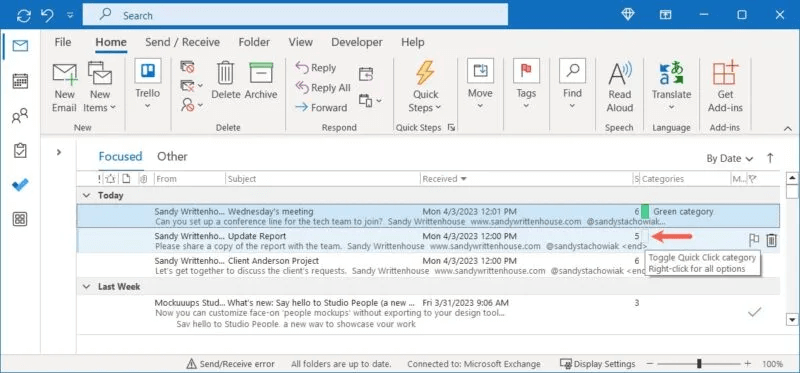This screenshot has width=800, height=373.
Task: Click the Forward button
Action: (x=321, y=107)
